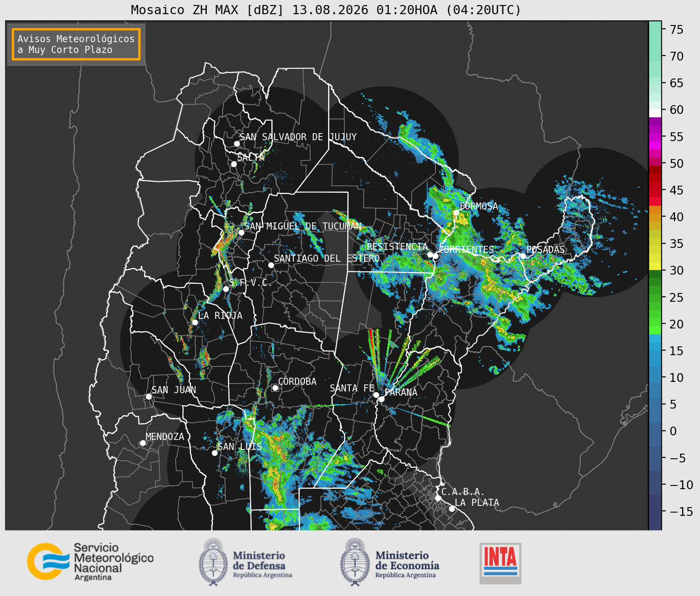
Task: Click the Mendoza city marker dot
Action: 143,443
